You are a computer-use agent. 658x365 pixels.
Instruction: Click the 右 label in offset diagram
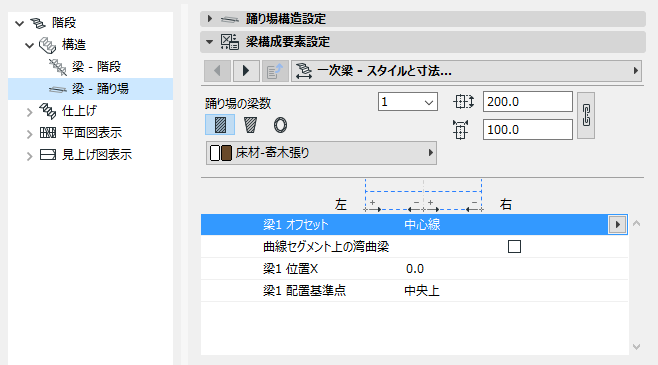coord(506,204)
